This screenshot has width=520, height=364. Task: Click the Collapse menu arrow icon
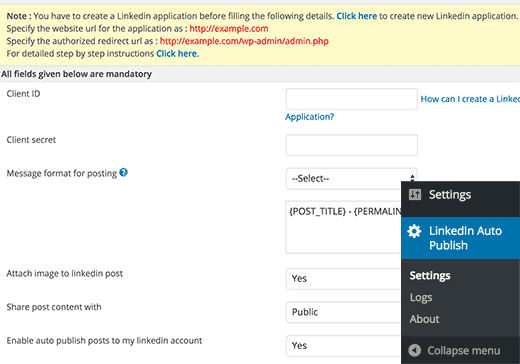point(414,350)
